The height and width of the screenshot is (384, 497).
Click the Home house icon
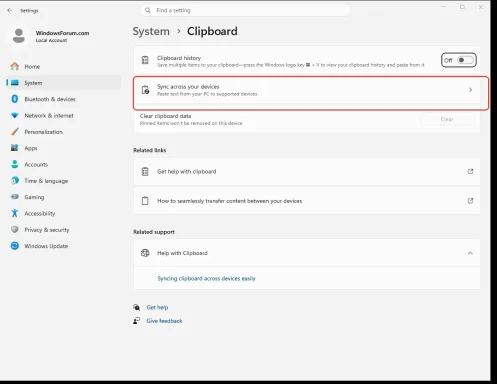[15, 66]
